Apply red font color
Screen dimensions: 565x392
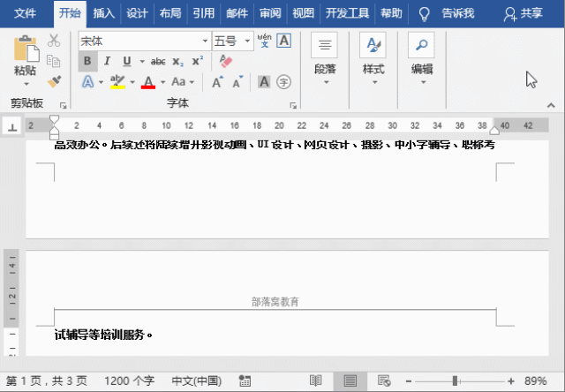pyautogui.click(x=148, y=82)
